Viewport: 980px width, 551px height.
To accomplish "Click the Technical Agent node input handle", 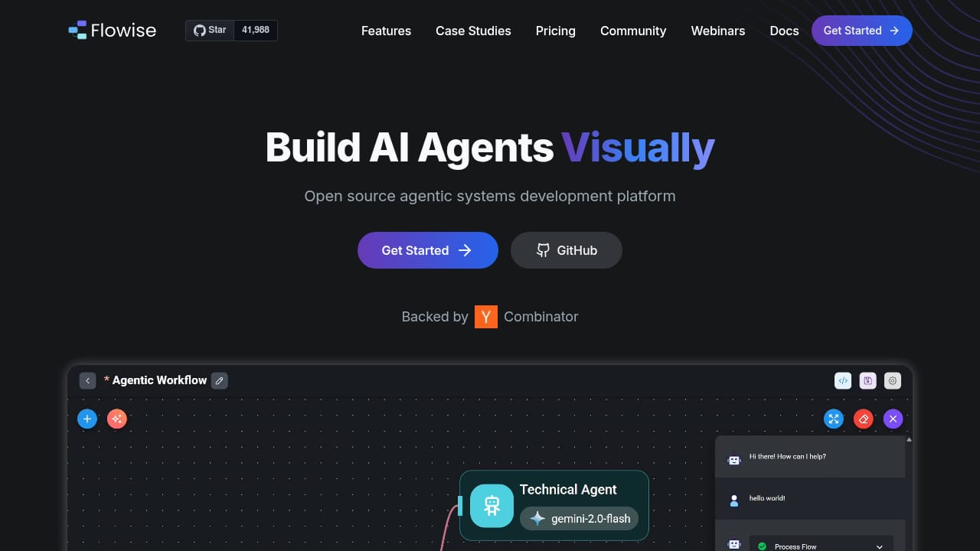I will pyautogui.click(x=460, y=505).
